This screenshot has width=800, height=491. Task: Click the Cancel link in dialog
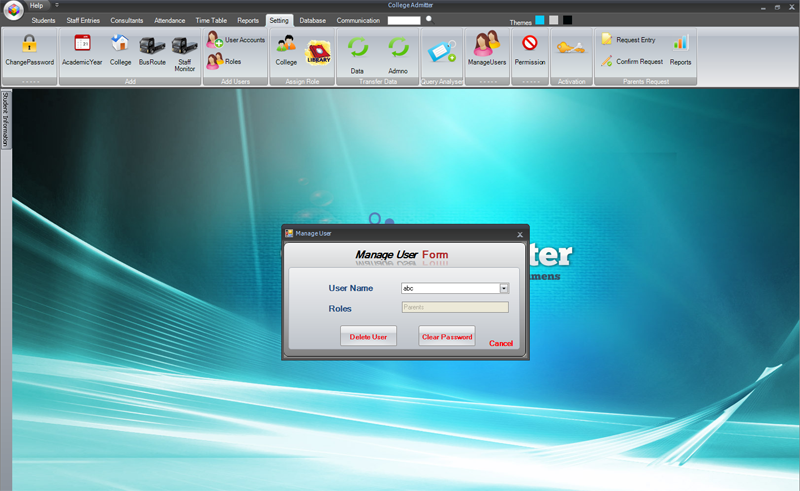501,343
